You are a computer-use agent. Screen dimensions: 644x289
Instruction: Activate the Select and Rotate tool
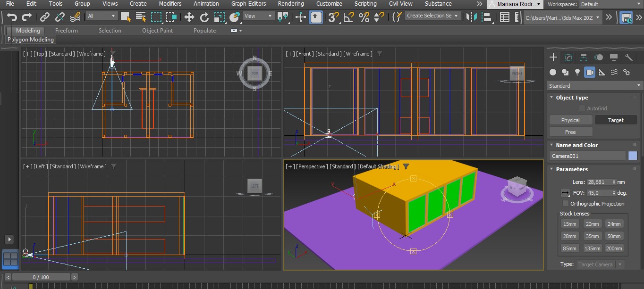click(204, 17)
